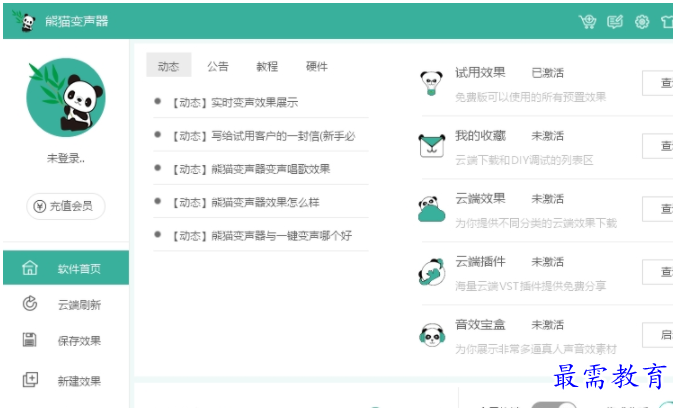Click the refresh icon beside 云端刷新
Viewport: 675px width, 408px height.
click(30, 303)
